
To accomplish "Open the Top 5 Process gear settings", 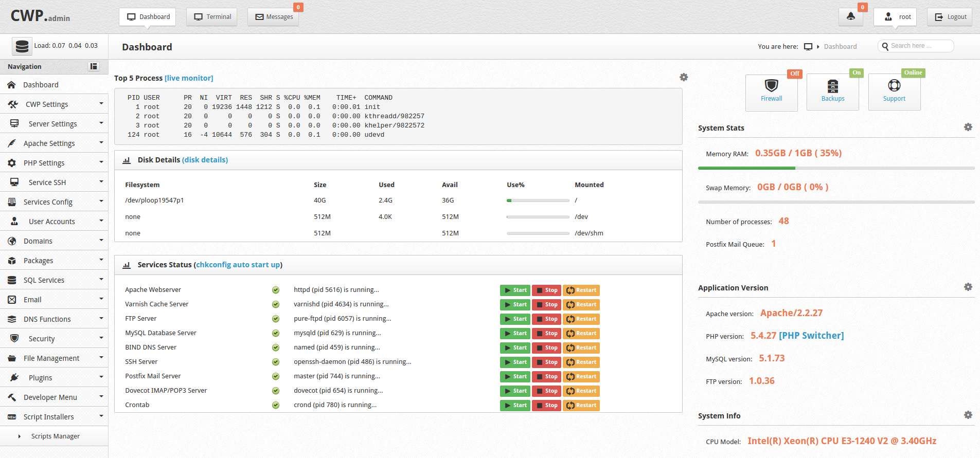I will coord(684,77).
